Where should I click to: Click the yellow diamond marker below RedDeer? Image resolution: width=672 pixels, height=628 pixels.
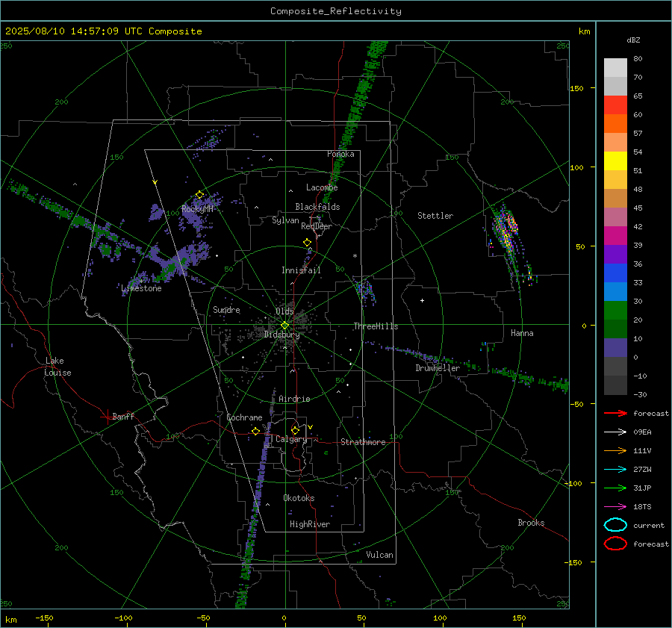307,243
